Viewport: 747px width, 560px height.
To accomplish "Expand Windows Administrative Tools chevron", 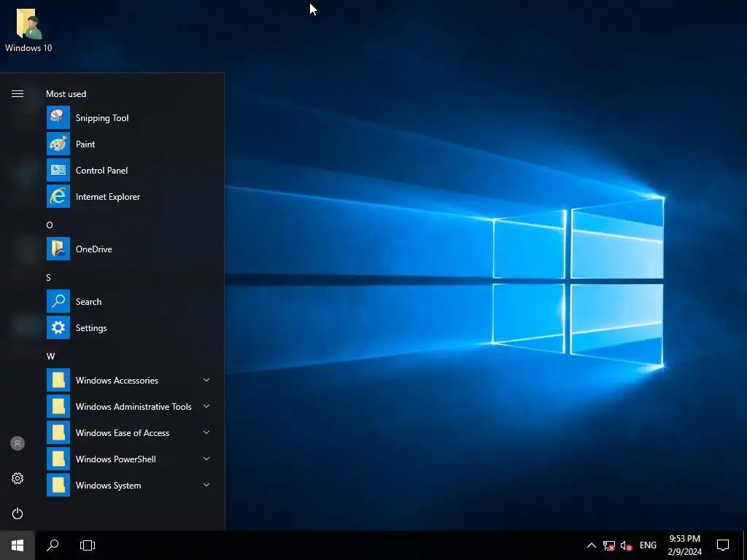I will pos(206,406).
